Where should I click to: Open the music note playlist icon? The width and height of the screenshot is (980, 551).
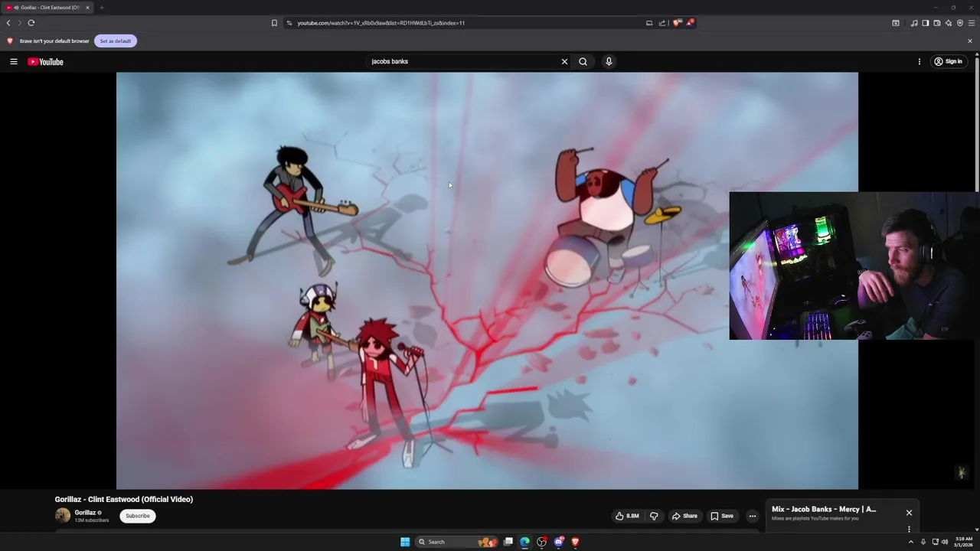point(914,23)
